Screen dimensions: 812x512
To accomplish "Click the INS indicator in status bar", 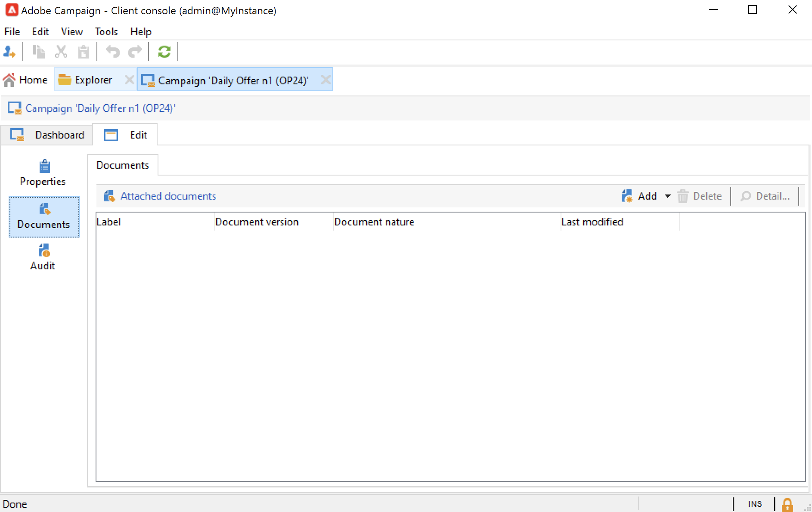I will point(755,504).
